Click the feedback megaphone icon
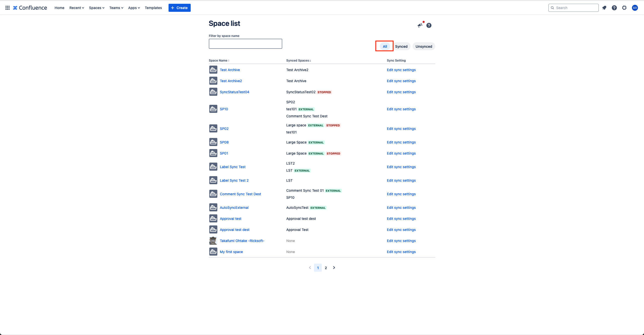The height and width of the screenshot is (335, 644). pyautogui.click(x=420, y=25)
